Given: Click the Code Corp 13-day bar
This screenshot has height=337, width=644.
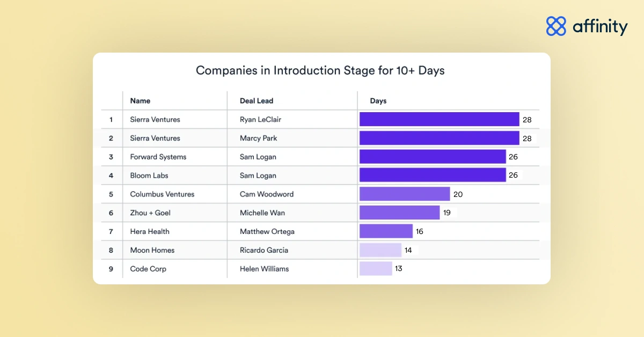Looking at the screenshot, I should pyautogui.click(x=376, y=268).
